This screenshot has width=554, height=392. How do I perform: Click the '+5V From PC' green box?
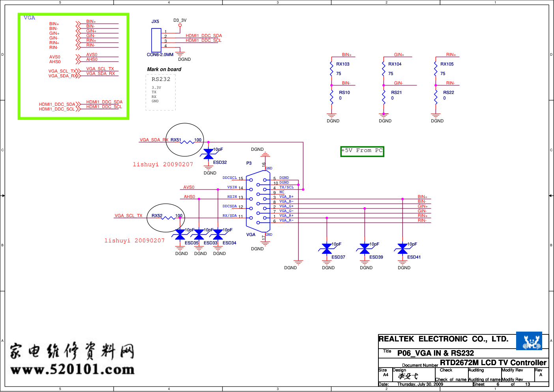[362, 151]
